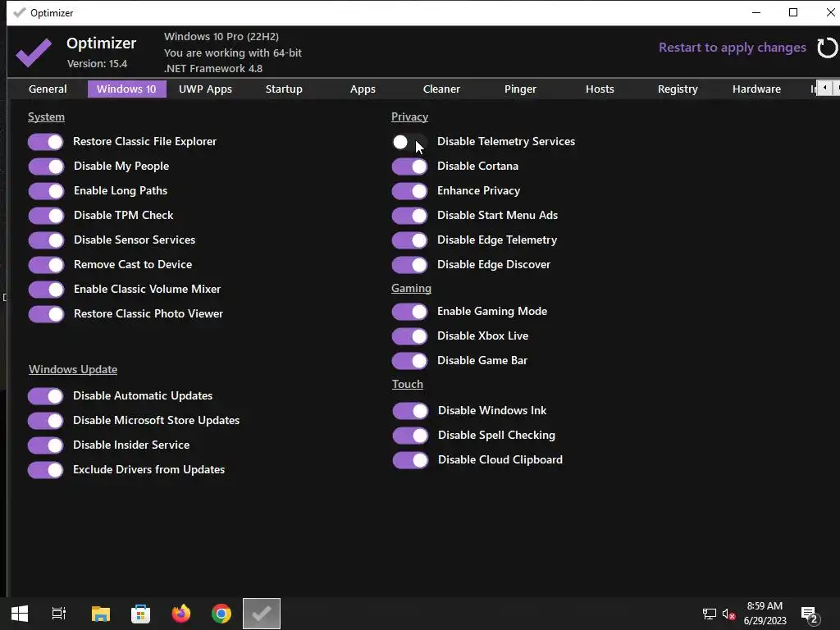Screen dimensions: 840x630
Task: Click the Optimizer purple checkmark logo
Action: coord(34,52)
